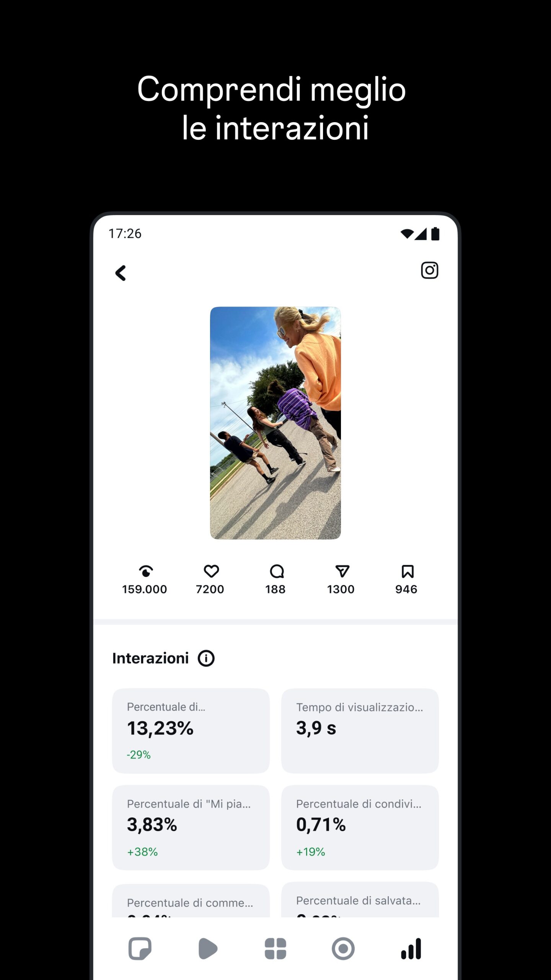Image resolution: width=551 pixels, height=980 pixels.
Task: Tap the shares paper plane icon
Action: tap(342, 571)
